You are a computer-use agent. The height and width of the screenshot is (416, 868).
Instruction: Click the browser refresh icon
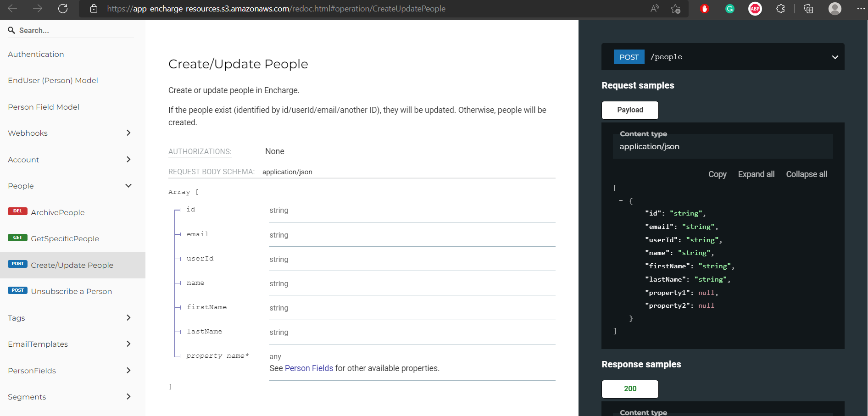tap(63, 9)
